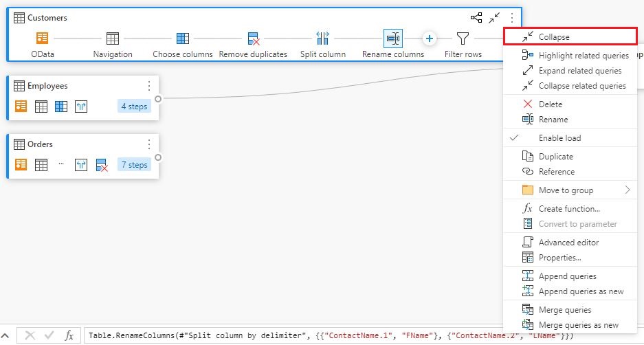Select the Navigation step in Customers
The image size is (644, 345).
click(113, 38)
